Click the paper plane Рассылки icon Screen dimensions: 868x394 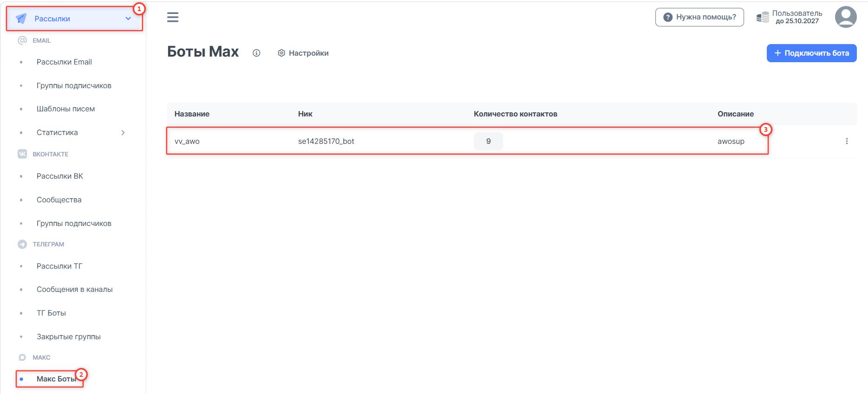tap(21, 19)
